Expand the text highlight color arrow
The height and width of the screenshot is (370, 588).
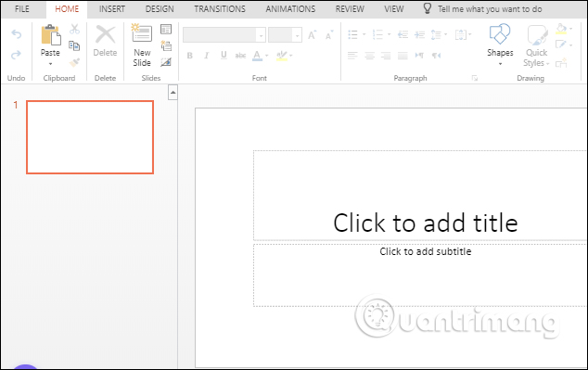(x=291, y=56)
